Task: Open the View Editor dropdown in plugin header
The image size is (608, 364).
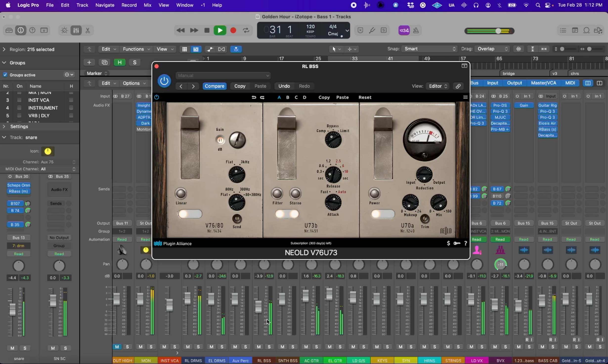Action: [438, 86]
